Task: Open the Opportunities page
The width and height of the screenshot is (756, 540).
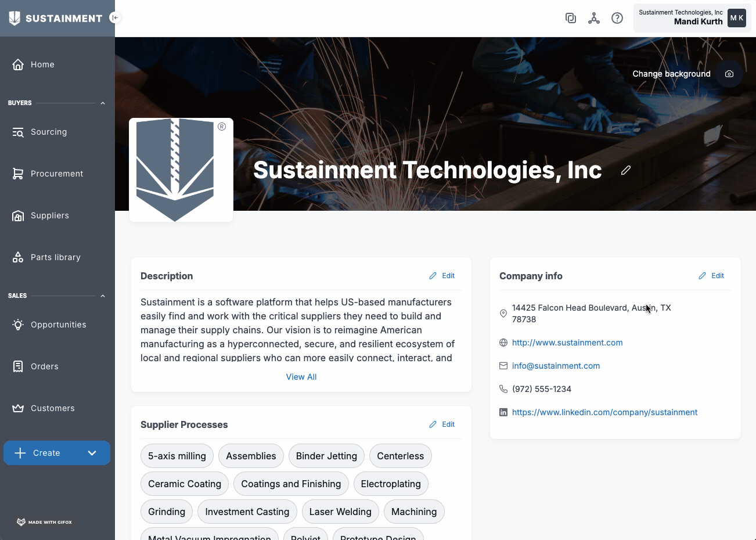Action: (58, 325)
